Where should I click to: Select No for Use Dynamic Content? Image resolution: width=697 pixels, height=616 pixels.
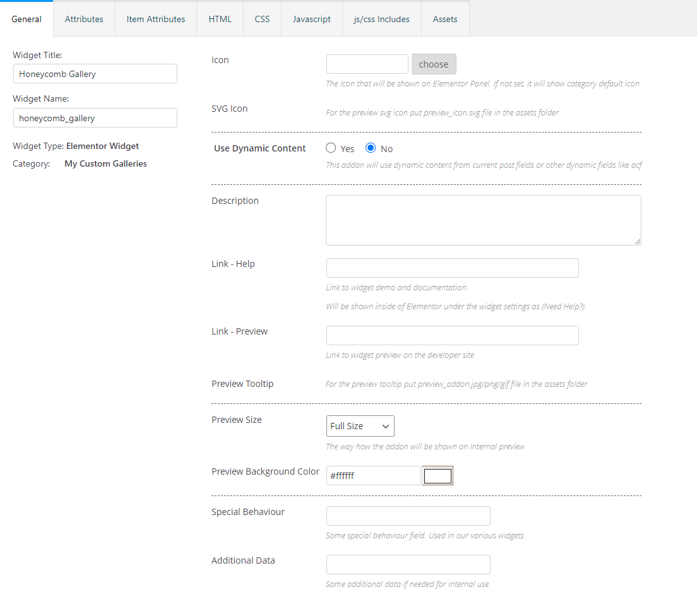(370, 148)
